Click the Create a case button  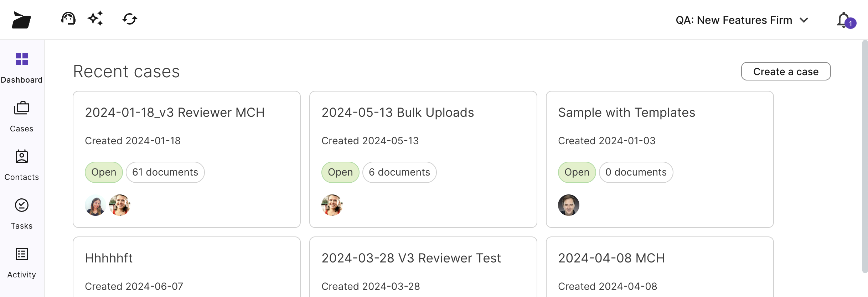pos(786,72)
